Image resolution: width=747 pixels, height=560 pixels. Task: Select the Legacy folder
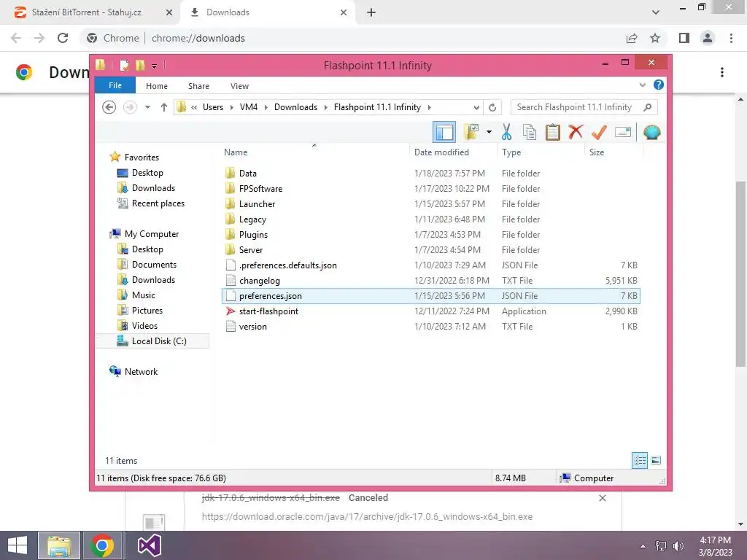(430, 219)
